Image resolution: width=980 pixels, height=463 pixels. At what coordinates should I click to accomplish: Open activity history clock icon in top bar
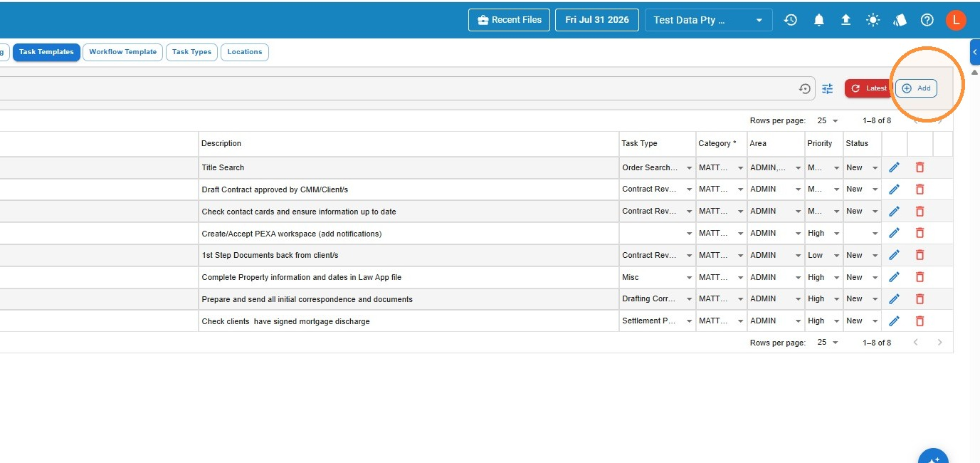coord(791,20)
